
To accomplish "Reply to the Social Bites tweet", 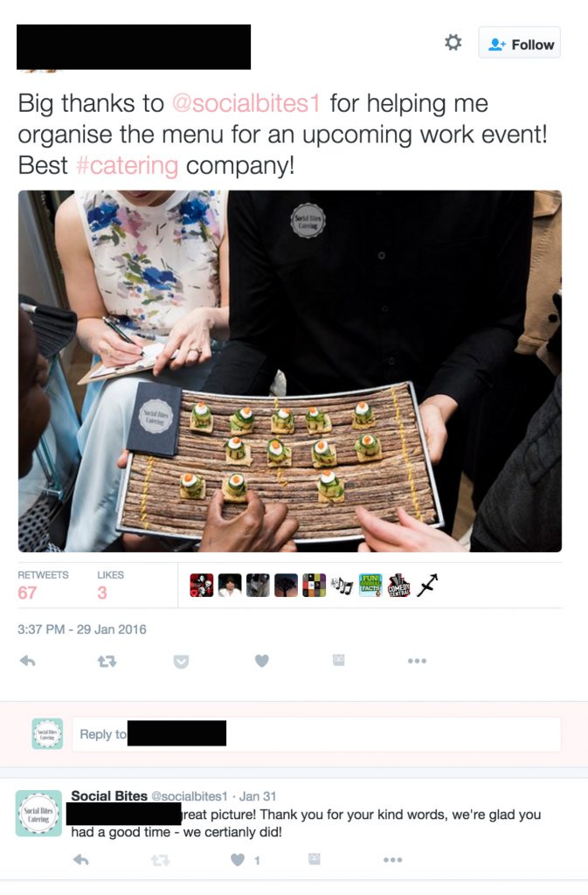I will click(81, 860).
